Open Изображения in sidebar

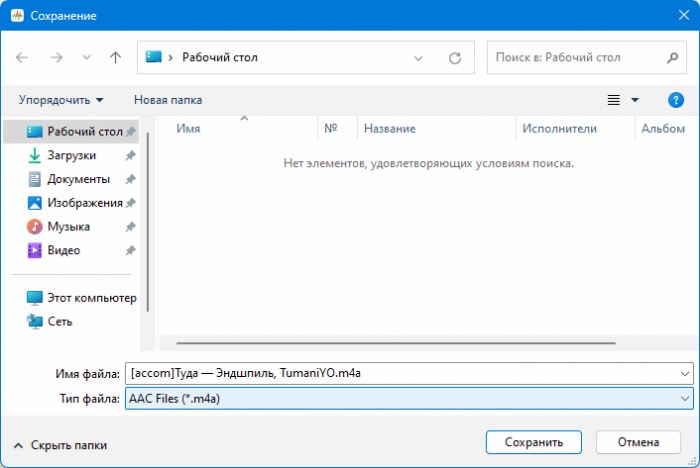click(71, 203)
